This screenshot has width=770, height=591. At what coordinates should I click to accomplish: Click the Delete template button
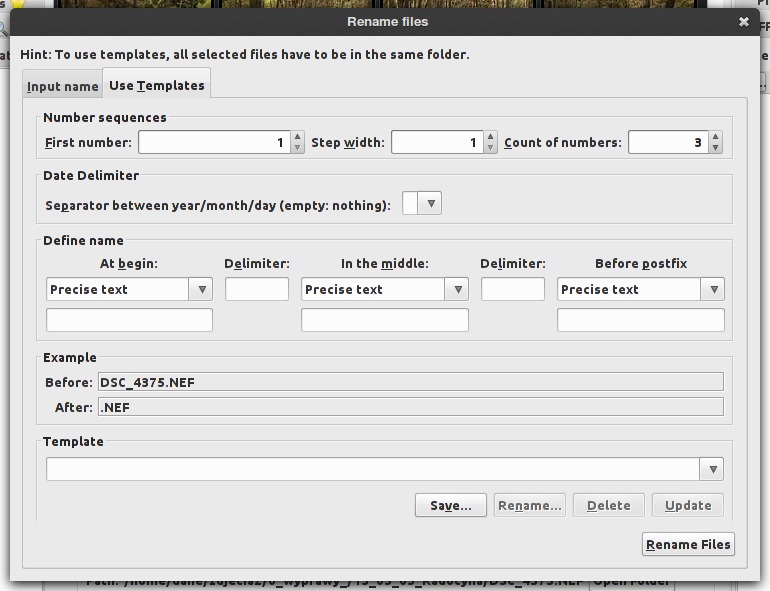(x=608, y=506)
